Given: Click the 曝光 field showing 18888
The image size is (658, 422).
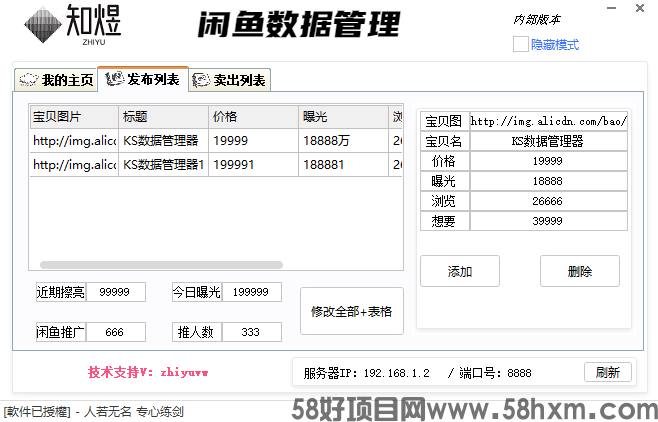Looking at the screenshot, I should click(x=548, y=181).
